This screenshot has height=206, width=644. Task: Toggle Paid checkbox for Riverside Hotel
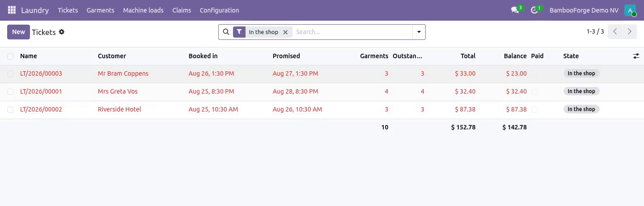click(x=534, y=109)
